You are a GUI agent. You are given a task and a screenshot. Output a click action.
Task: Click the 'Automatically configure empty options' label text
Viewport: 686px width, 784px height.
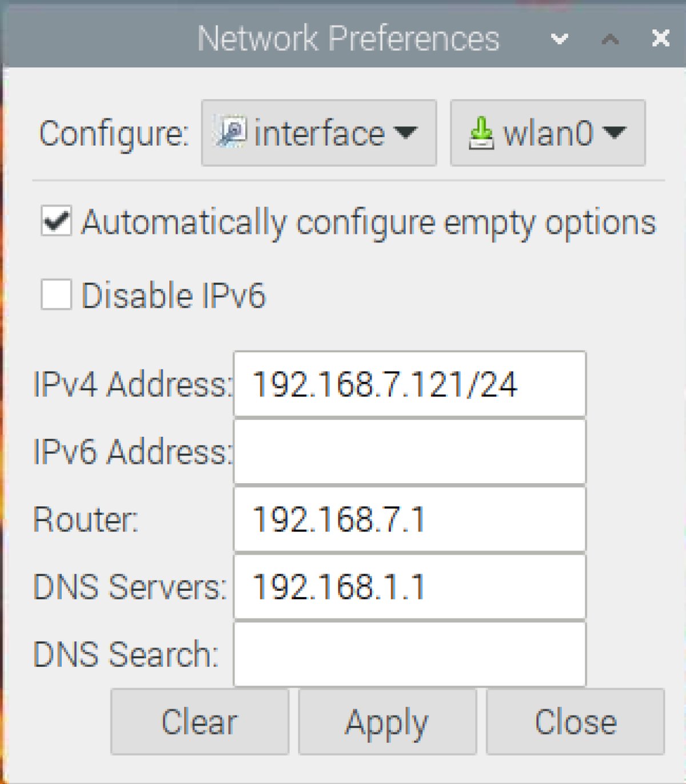pos(368,222)
